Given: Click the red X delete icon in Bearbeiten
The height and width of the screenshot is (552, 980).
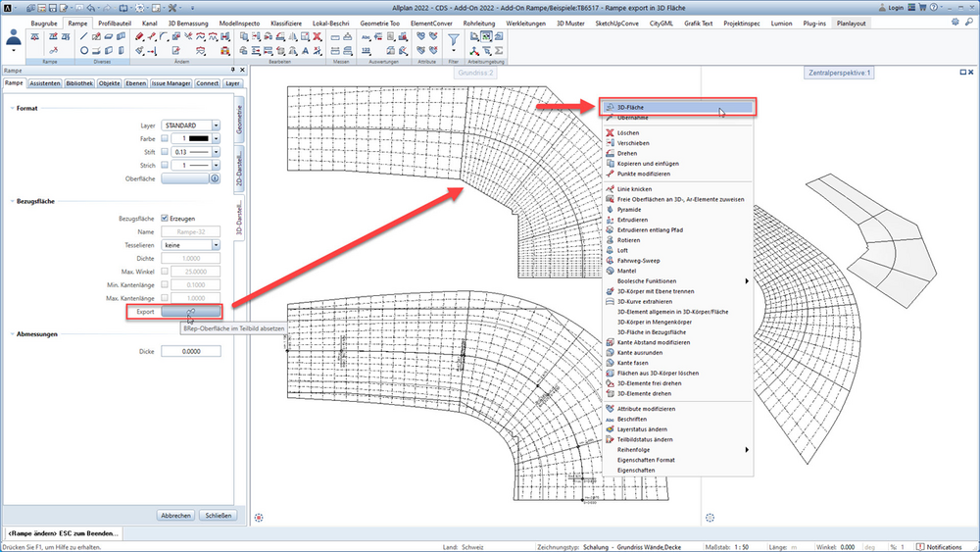Looking at the screenshot, I should point(318,37).
